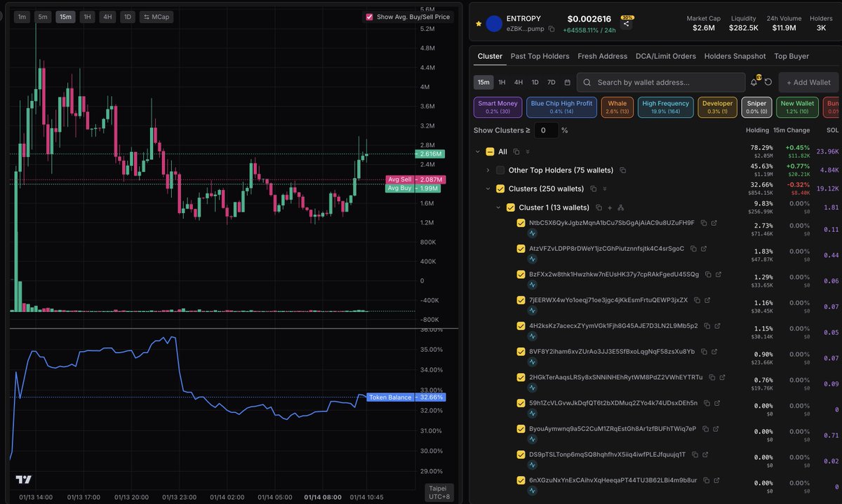Set chart interval to 1m
This screenshot has height=504, width=842.
click(x=22, y=17)
